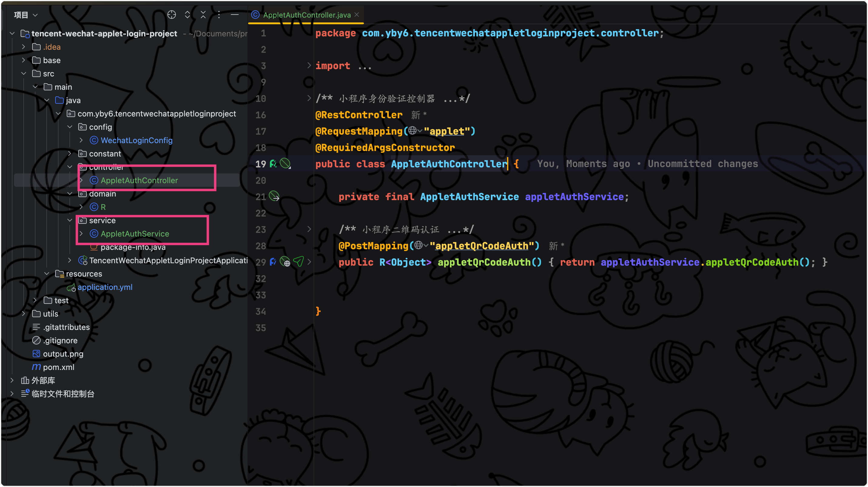
Task: Expand the .idea folder
Action: coord(24,47)
